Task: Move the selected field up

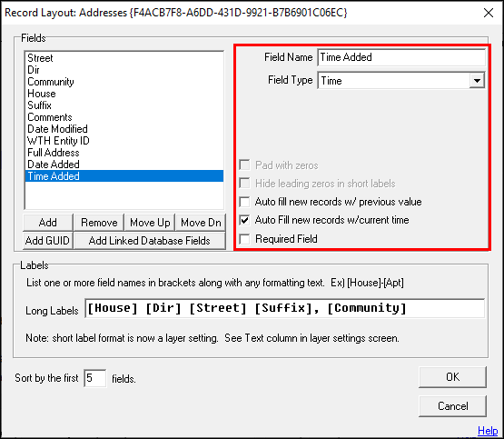Action: (150, 223)
